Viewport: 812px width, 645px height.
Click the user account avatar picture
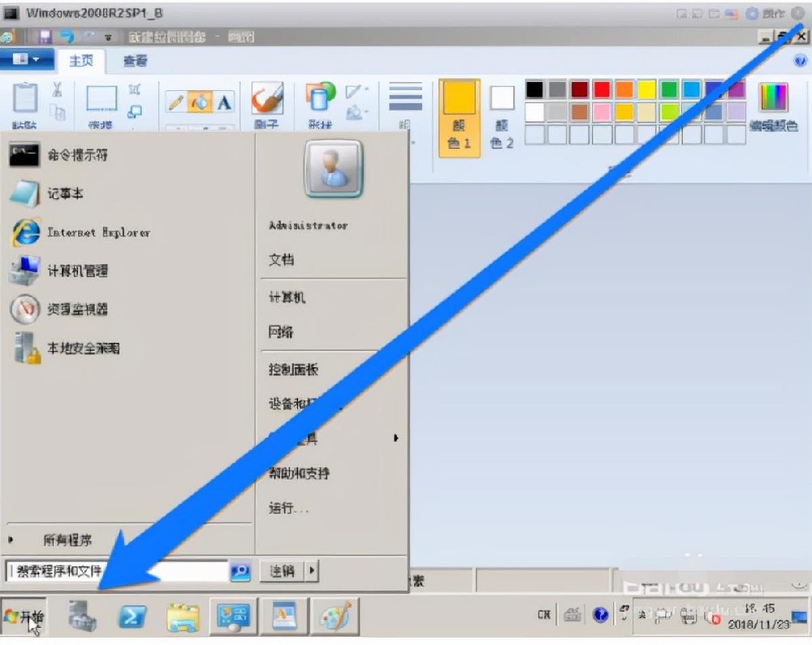[x=334, y=169]
